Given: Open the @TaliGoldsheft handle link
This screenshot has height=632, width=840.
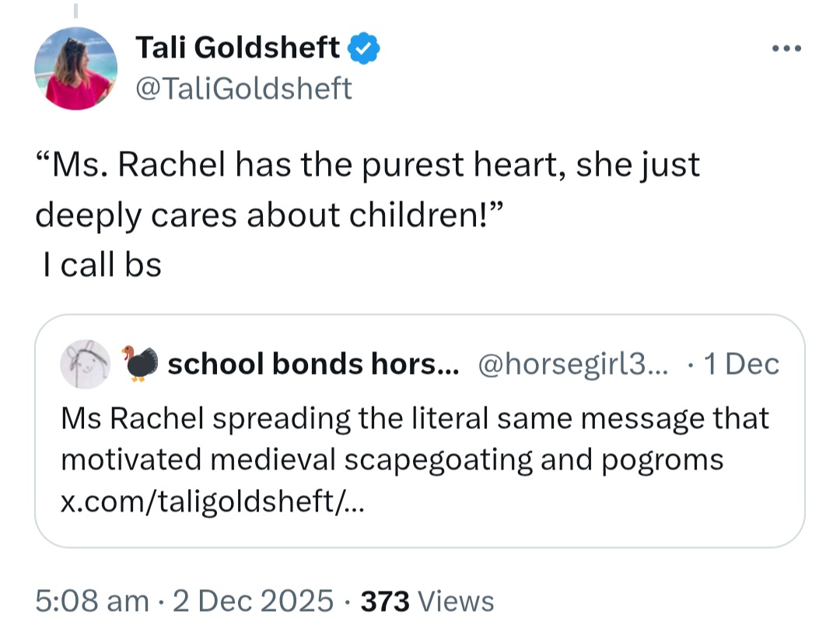Looking at the screenshot, I should pyautogui.click(x=243, y=89).
